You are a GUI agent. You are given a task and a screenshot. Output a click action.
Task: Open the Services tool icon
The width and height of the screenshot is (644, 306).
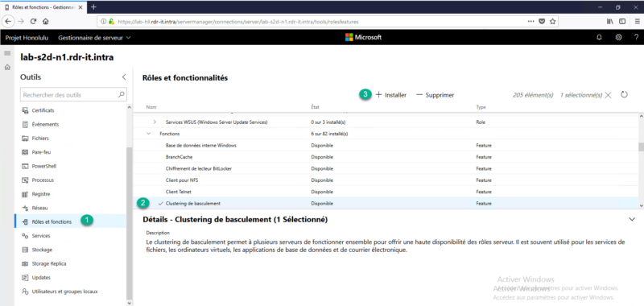tap(24, 236)
